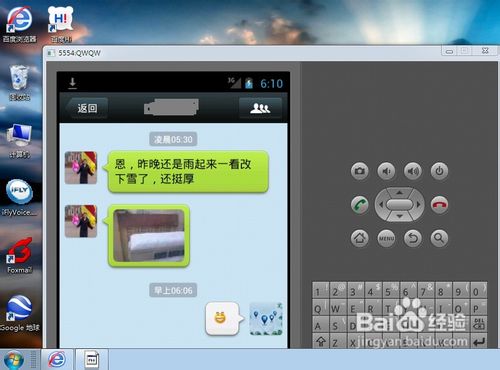Screen dimensions: 500x370
Task: Click the Z key on emulator keyboard
Action: (x=338, y=341)
